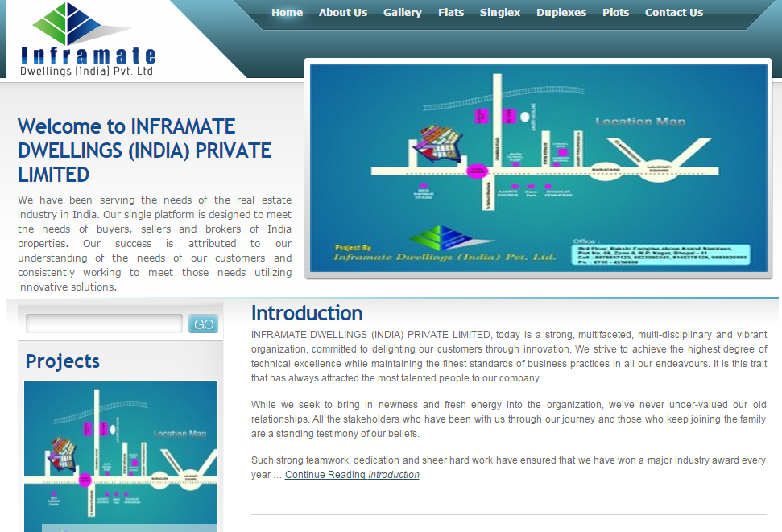
Task: Click the Projects sidebar heading
Action: pos(63,361)
